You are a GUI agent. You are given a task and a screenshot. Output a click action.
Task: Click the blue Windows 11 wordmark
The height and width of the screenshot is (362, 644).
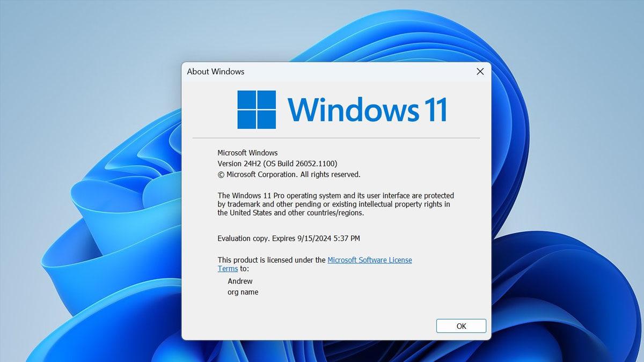coord(368,109)
